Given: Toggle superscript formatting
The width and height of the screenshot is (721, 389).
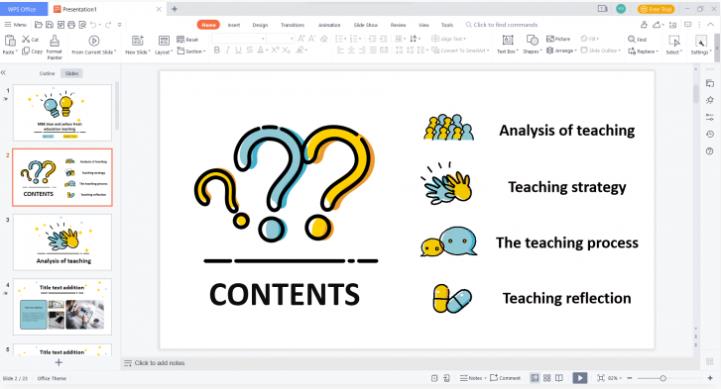Looking at the screenshot, I should (275, 50).
